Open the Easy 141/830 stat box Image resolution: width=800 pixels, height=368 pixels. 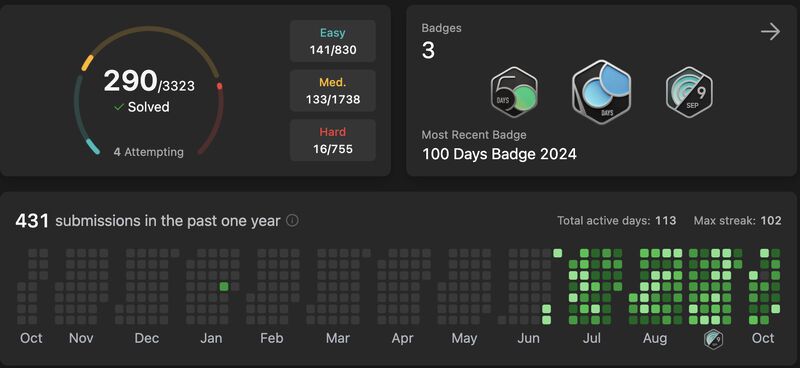click(x=333, y=41)
